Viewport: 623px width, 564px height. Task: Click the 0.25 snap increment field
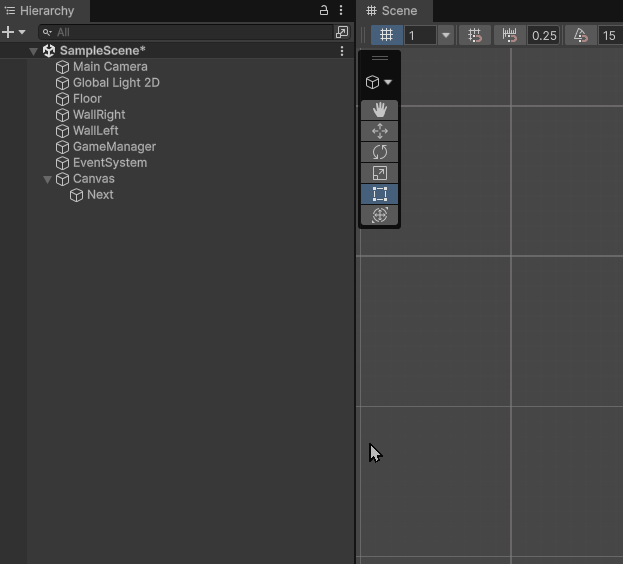544,35
